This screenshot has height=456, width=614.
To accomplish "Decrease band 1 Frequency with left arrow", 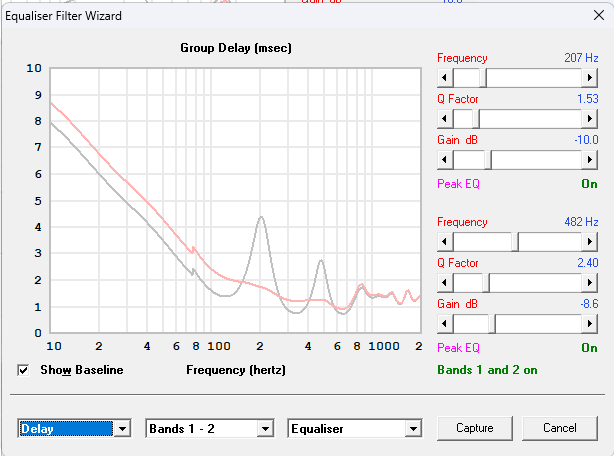I will (x=445, y=78).
